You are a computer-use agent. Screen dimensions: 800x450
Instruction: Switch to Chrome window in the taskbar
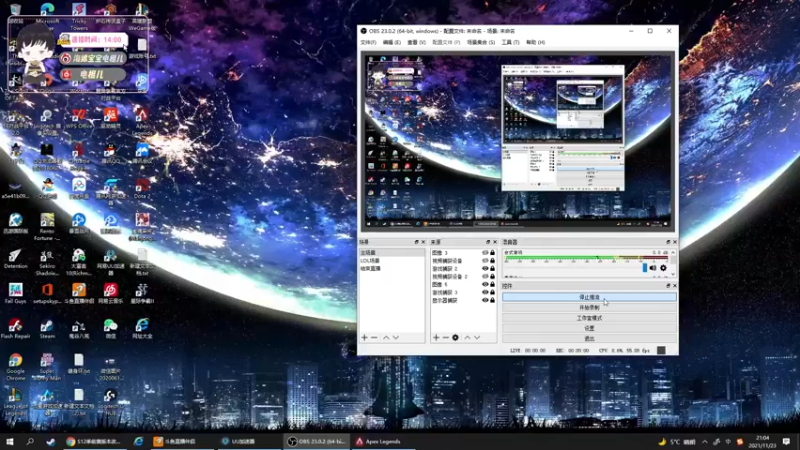coord(94,441)
